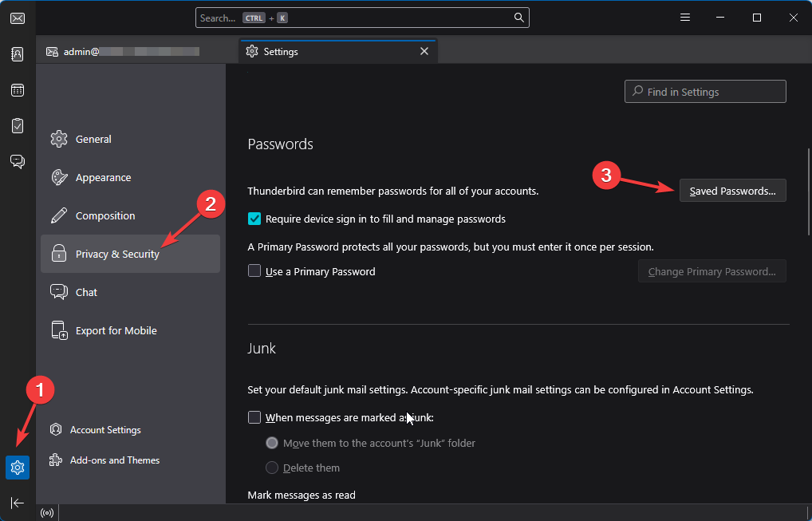
Task: Select the Privacy & Security category
Action: tap(131, 254)
